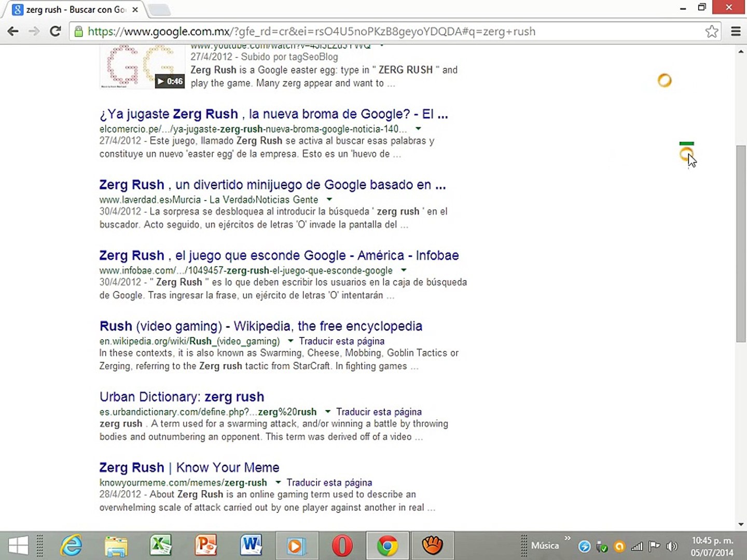Select the 'zerg rush - Buscar con Go' tab
Image resolution: width=747 pixels, height=560 pixels.
[x=76, y=9]
